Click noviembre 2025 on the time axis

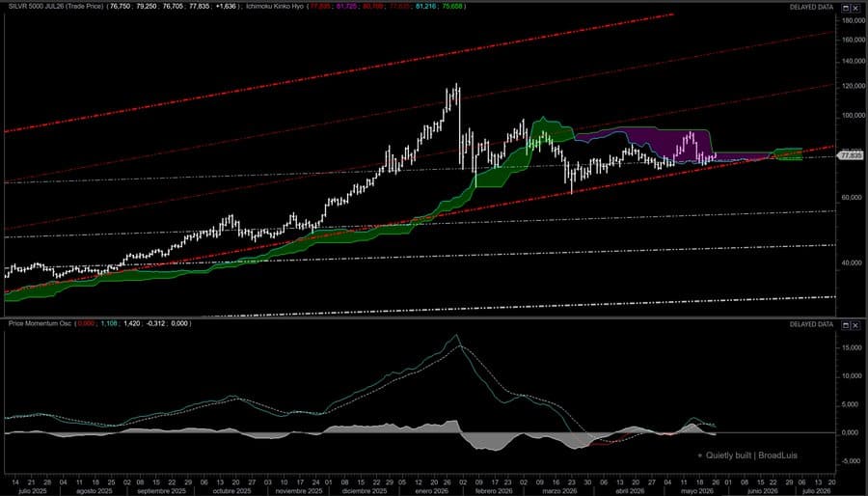[299, 491]
